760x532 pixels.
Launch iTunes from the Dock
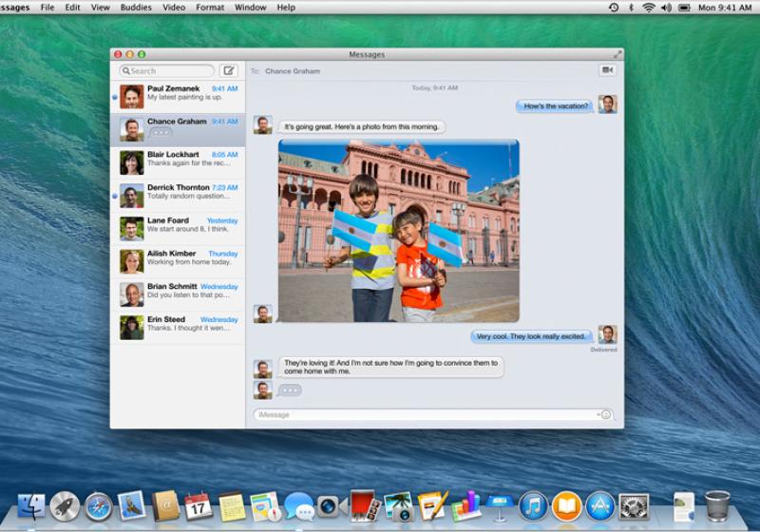(533, 506)
